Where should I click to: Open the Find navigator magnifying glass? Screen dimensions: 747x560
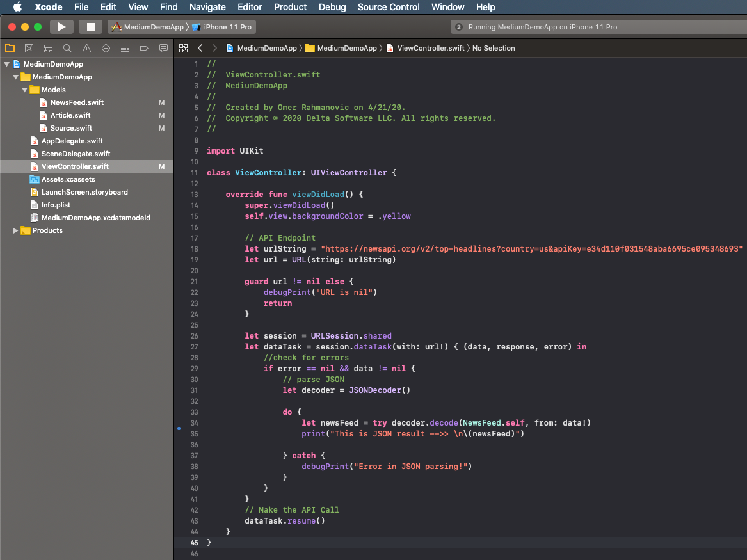coord(67,48)
